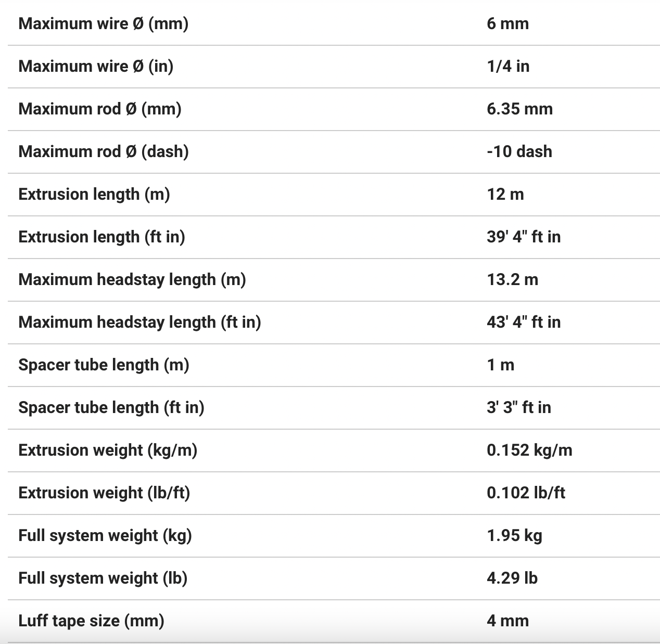Click the "39' 4" ft in" value
Screen dimensions: 660x644
(524, 237)
